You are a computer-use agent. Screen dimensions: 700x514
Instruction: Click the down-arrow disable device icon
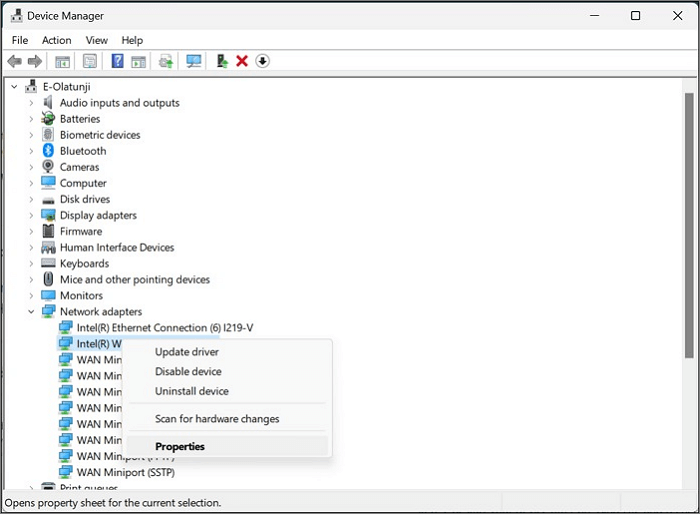(262, 61)
